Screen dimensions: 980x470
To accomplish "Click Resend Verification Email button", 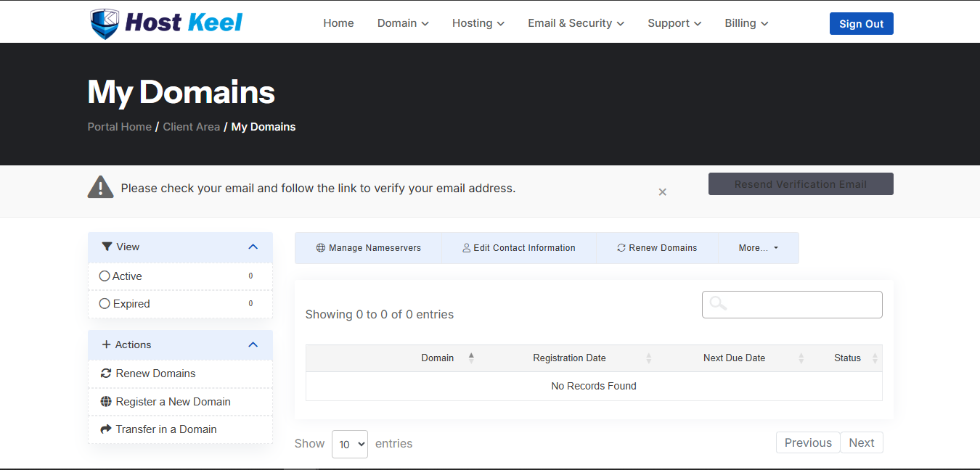I will coord(801,184).
